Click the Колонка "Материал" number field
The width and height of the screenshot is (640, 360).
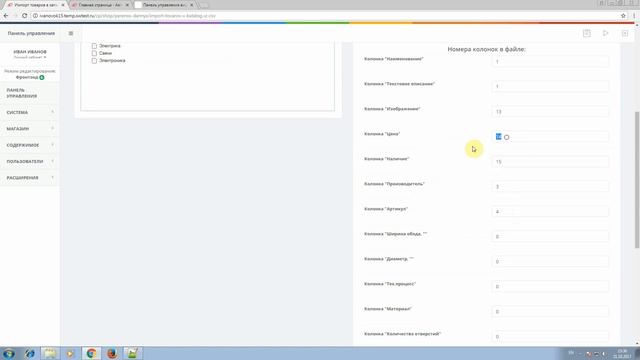tap(550, 311)
